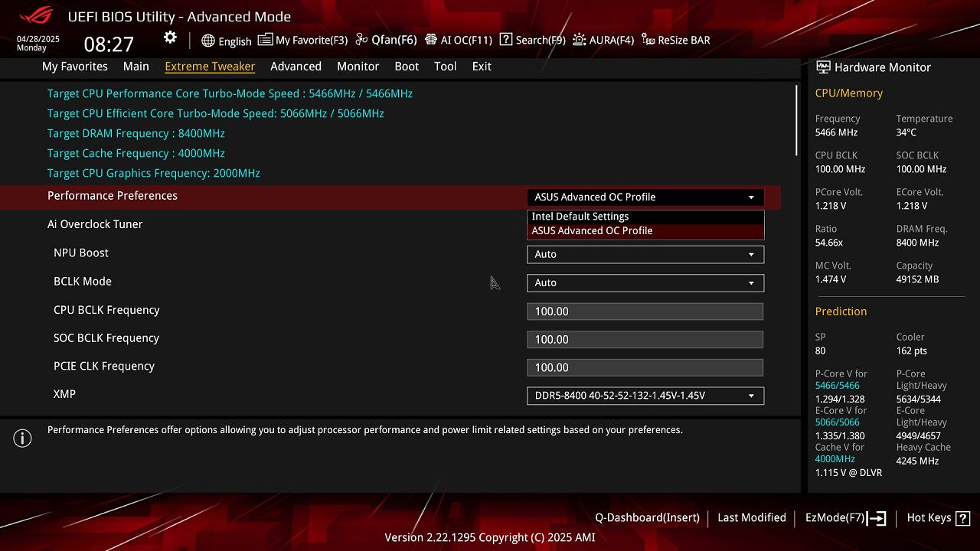This screenshot has width=980, height=551.
Task: Click the 54.66x Ratio value
Action: tap(829, 243)
